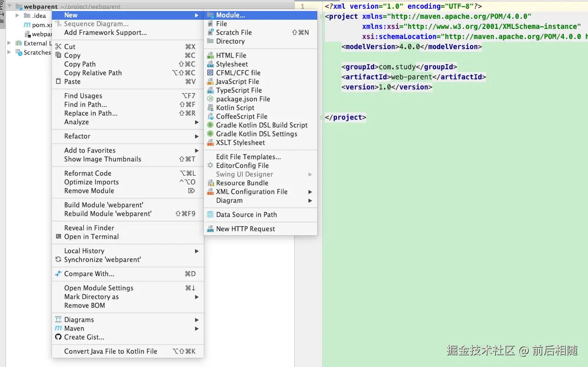This screenshot has width=588, height=367.
Task: Click the com.study groupId text in editor
Action: pyautogui.click(x=397, y=67)
